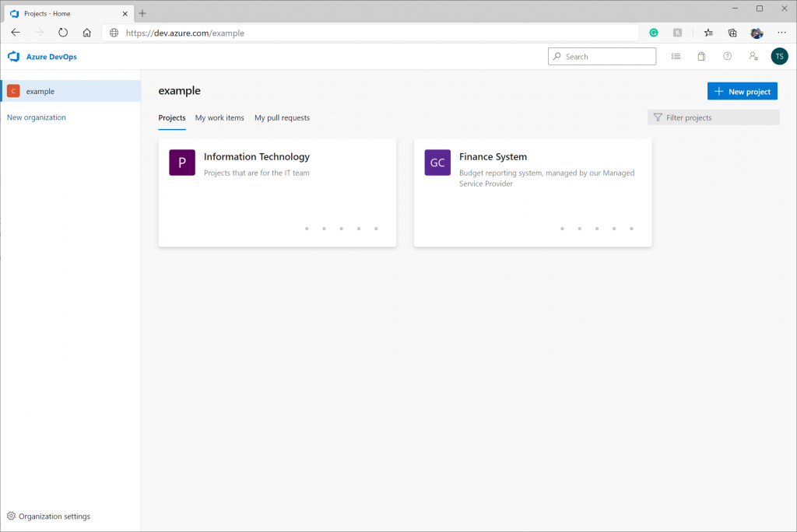Screen dimensions: 797x532
Task: Click the filter funnel icon
Action: pos(658,117)
